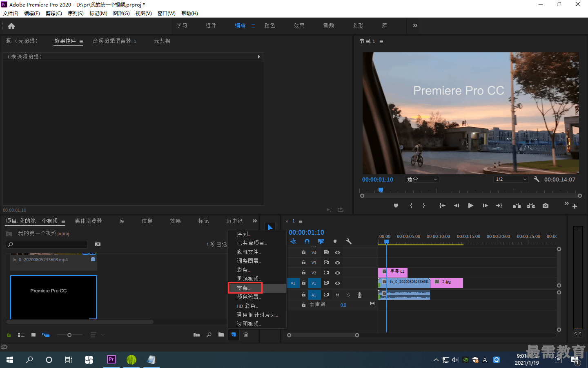Open the sort icons dropdown
588x368 pixels.
pyautogui.click(x=97, y=335)
